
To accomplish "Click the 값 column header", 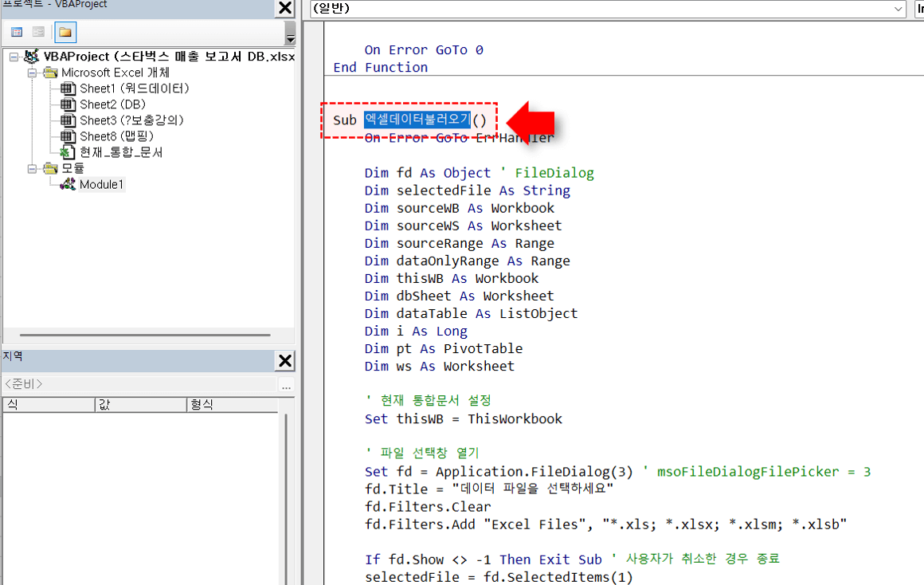I will [x=139, y=405].
